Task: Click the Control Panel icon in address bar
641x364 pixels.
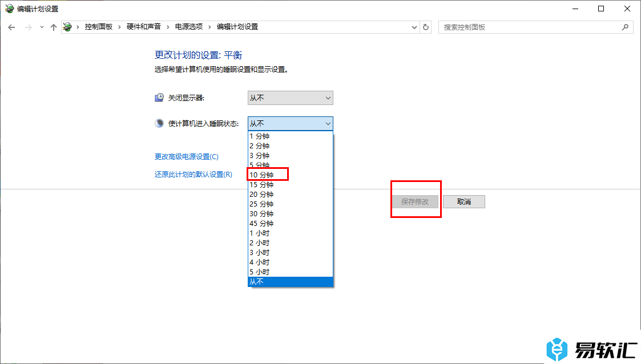Action: pos(68,27)
